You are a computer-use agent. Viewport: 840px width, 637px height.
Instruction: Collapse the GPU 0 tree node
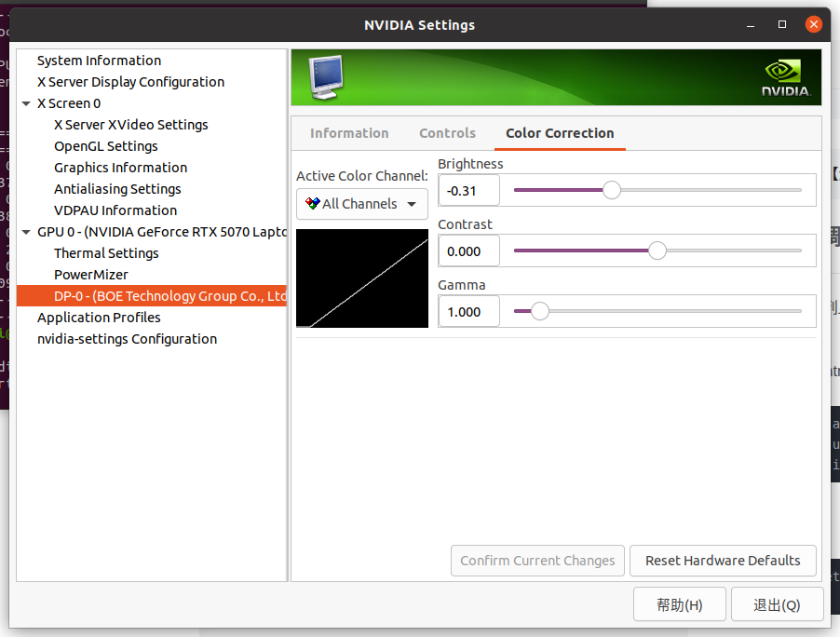(x=26, y=232)
